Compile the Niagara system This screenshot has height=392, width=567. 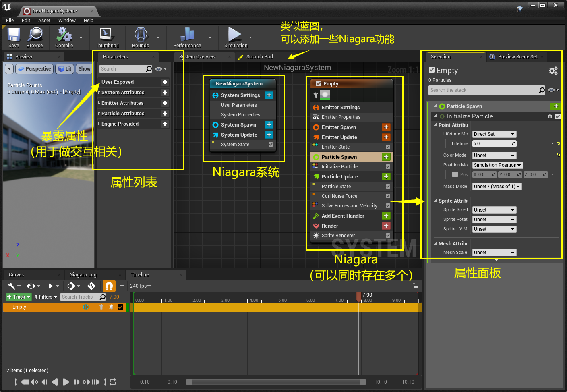64,37
